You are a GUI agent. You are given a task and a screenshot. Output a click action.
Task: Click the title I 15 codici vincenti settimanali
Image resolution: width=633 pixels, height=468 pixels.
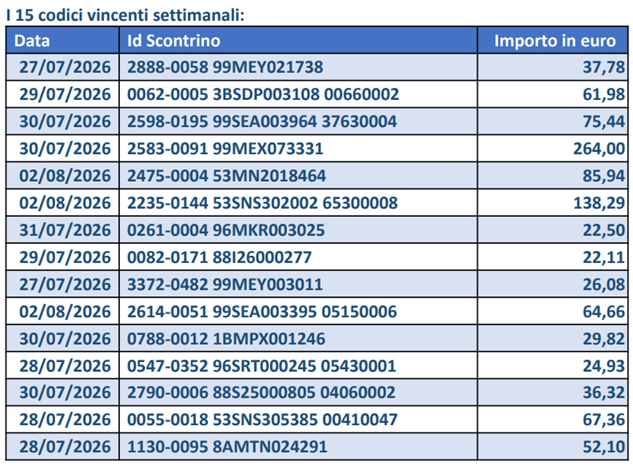[125, 15]
